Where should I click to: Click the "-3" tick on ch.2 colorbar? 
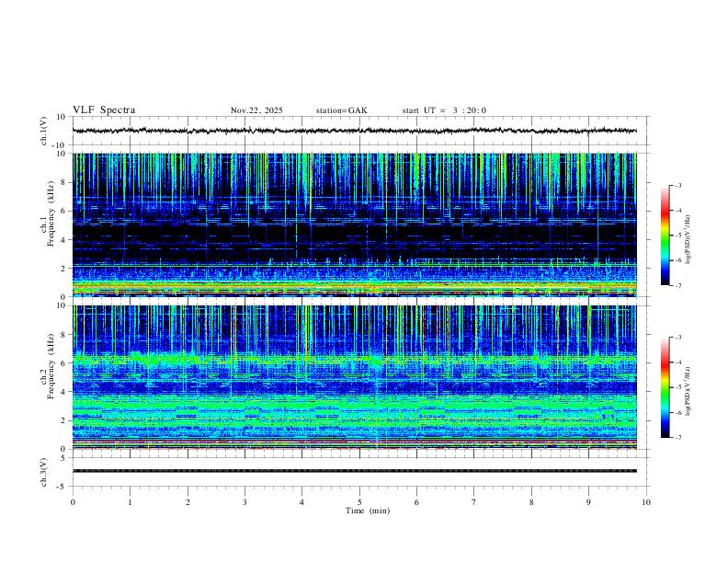[x=677, y=338]
